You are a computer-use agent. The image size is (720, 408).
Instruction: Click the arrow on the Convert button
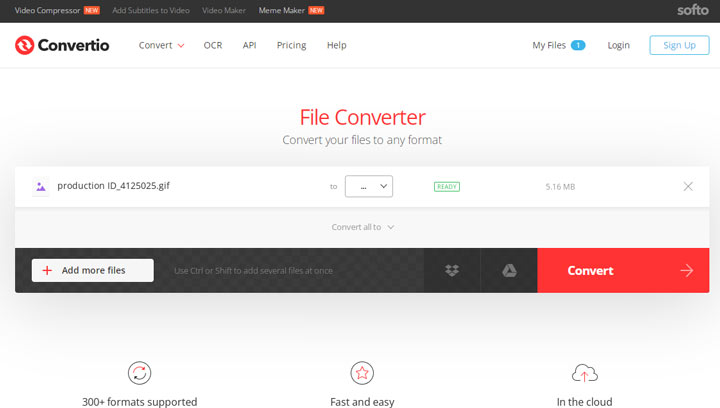point(686,270)
